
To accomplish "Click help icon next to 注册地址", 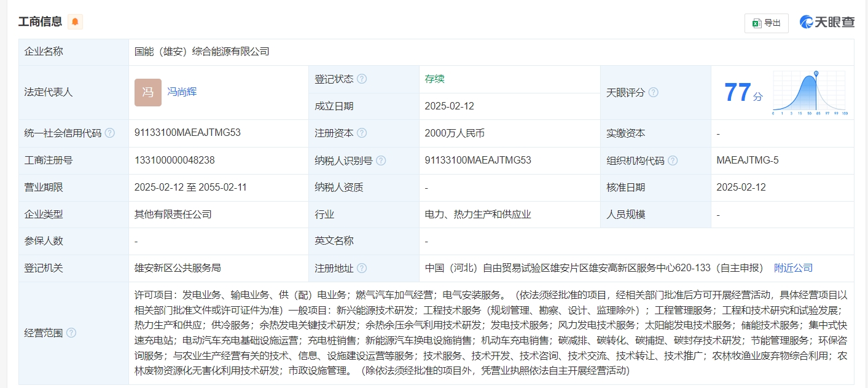I will (362, 268).
